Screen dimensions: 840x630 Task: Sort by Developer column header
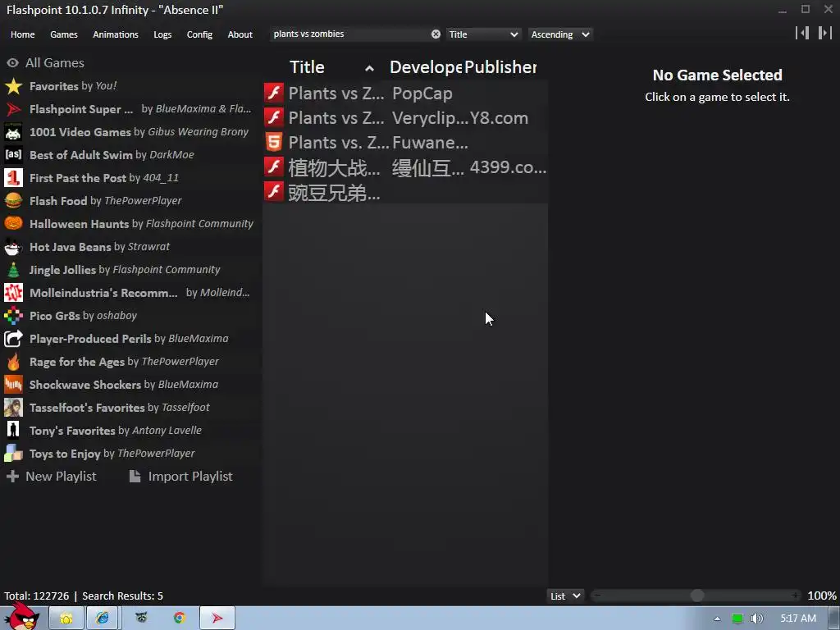(426, 67)
